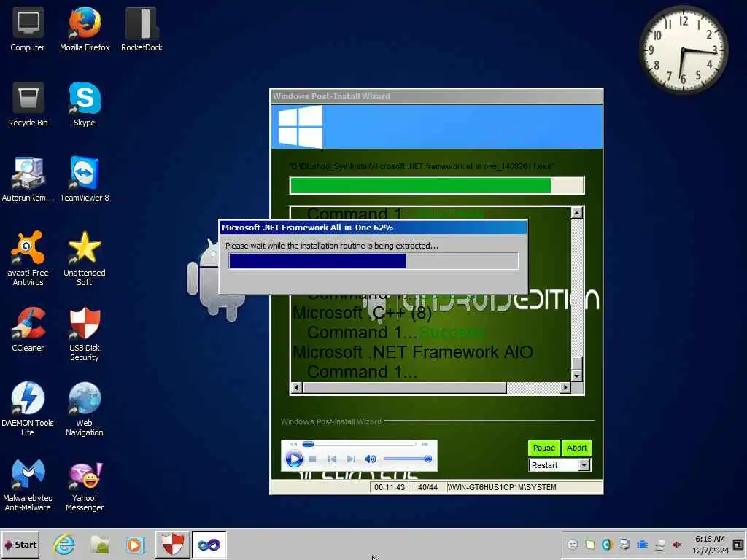Click the Windows Post-Install Wizard title bar

point(436,96)
